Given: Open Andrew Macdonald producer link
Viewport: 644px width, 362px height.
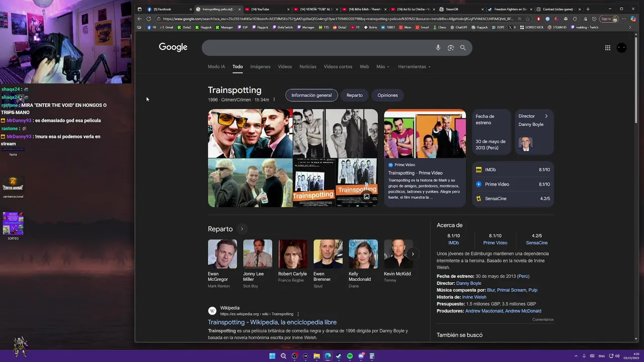Looking at the screenshot, I should coord(484,311).
